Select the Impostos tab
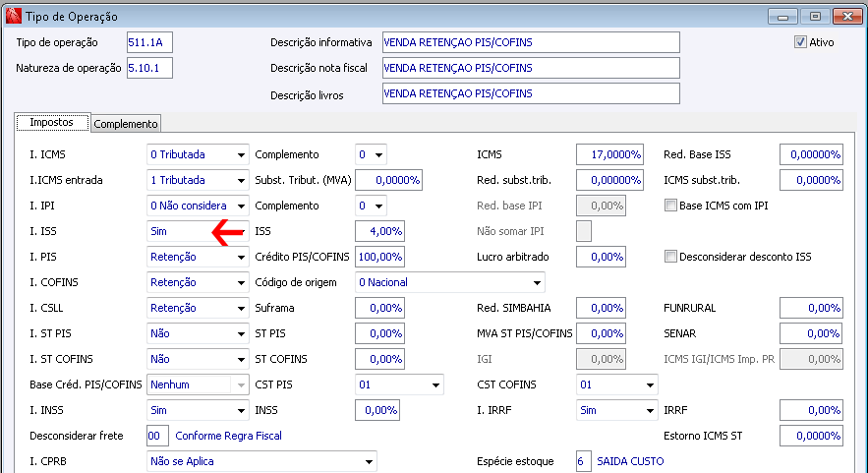Image resolution: width=868 pixels, height=473 pixels. pyautogui.click(x=51, y=122)
